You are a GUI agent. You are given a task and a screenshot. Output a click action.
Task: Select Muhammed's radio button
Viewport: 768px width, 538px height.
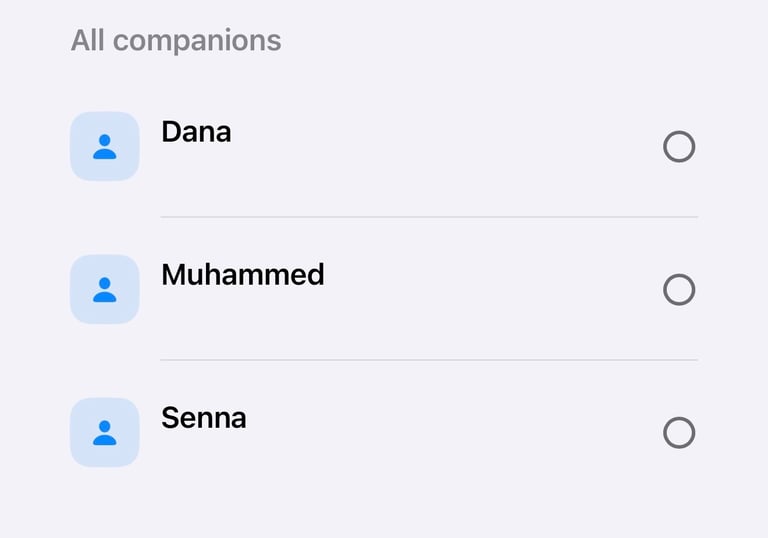(679, 290)
